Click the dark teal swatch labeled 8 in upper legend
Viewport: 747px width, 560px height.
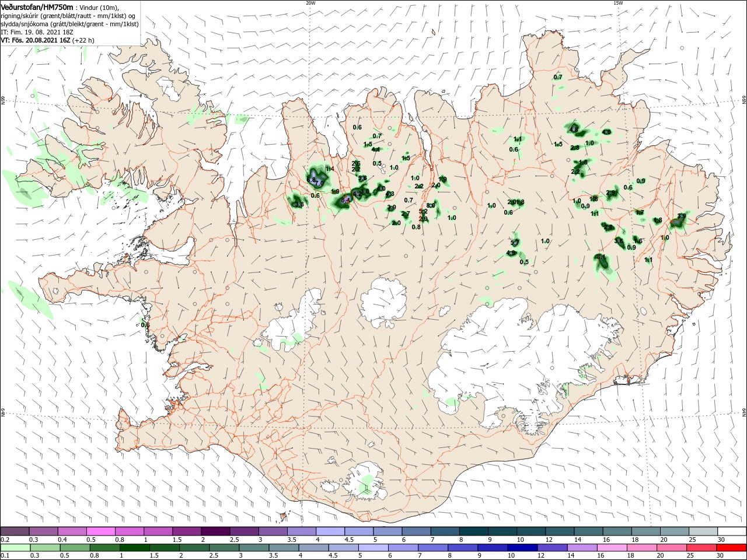pyautogui.click(x=474, y=531)
